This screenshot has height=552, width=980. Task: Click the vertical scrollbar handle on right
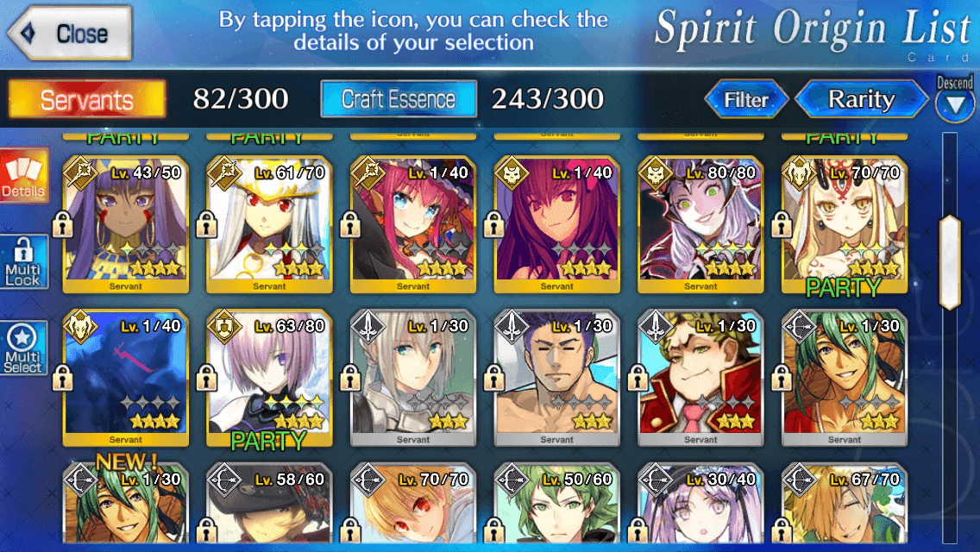(950, 262)
